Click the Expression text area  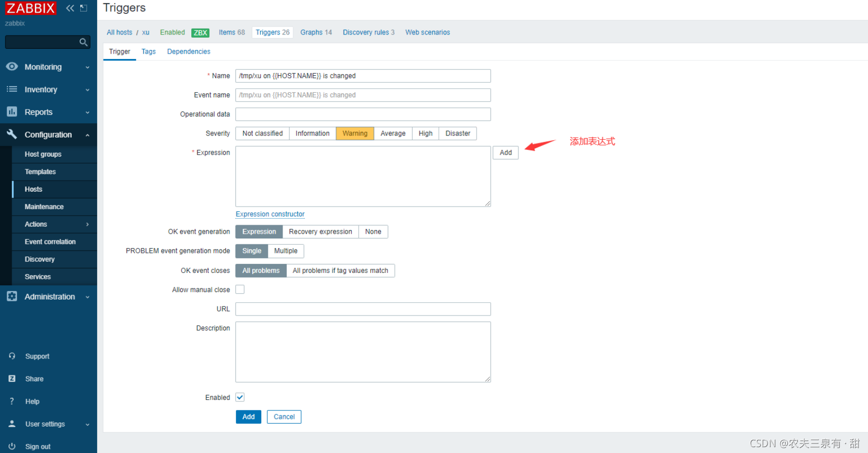click(363, 176)
